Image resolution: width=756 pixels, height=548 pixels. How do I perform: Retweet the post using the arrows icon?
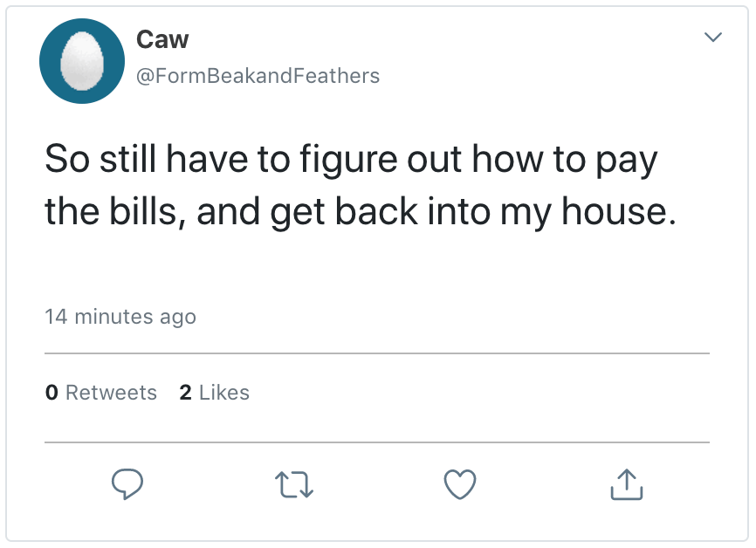(293, 485)
